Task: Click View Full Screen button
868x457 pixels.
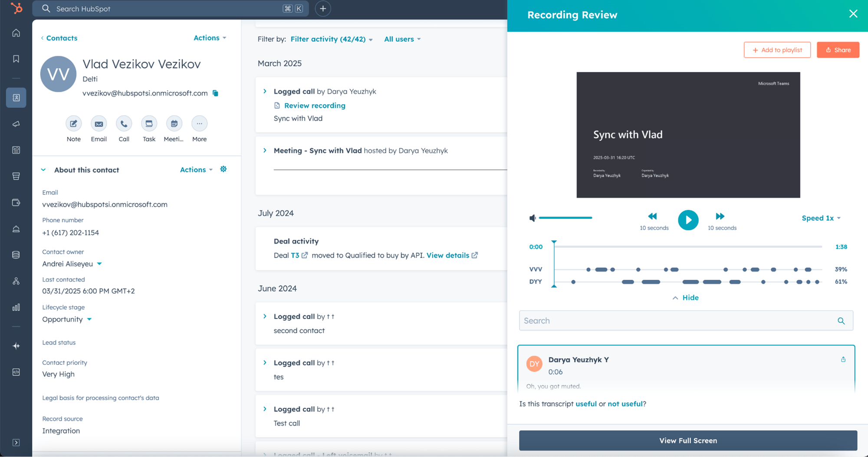Action: (688, 440)
